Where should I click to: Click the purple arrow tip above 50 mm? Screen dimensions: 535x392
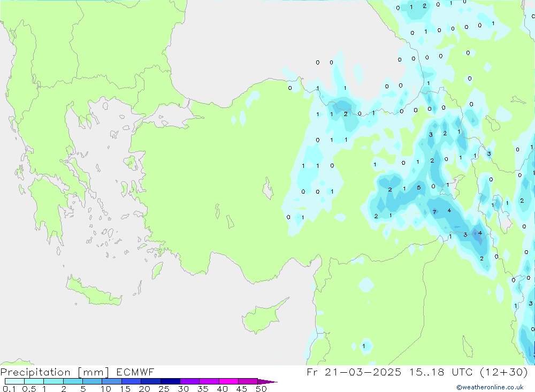click(x=267, y=381)
